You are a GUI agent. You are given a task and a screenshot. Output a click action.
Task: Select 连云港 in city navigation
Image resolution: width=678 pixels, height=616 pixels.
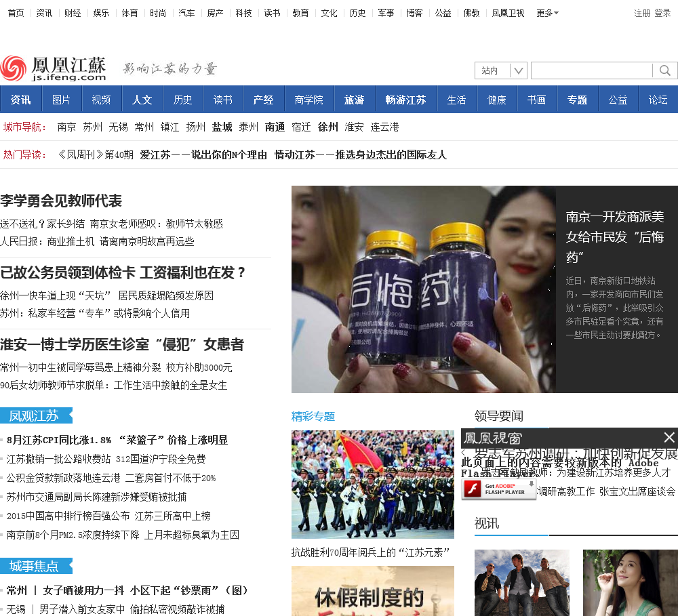pyautogui.click(x=384, y=127)
